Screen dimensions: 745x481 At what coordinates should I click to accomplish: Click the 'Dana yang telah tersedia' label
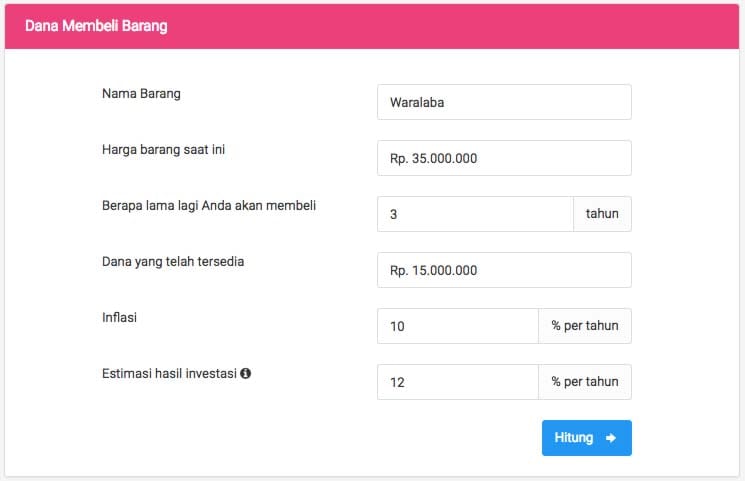coord(173,262)
